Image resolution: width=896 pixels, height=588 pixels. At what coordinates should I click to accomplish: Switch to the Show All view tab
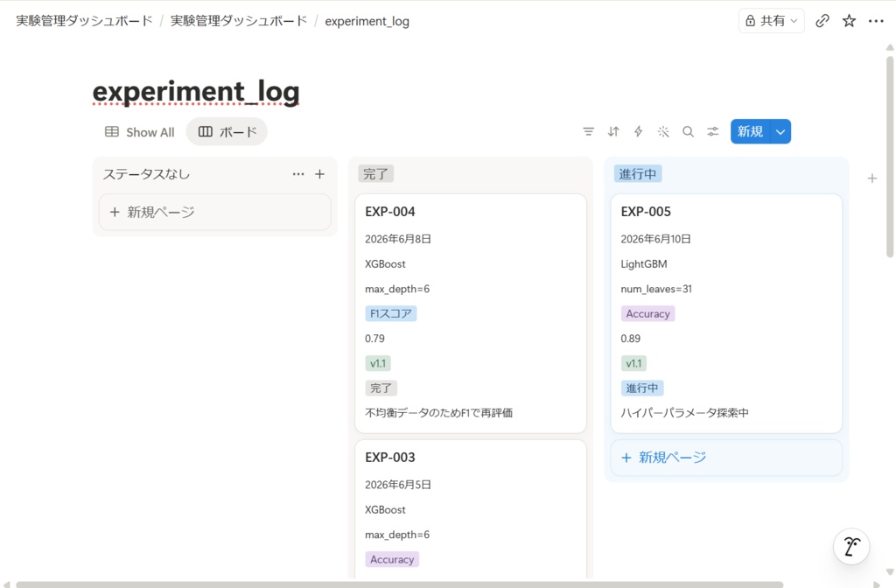pos(139,132)
